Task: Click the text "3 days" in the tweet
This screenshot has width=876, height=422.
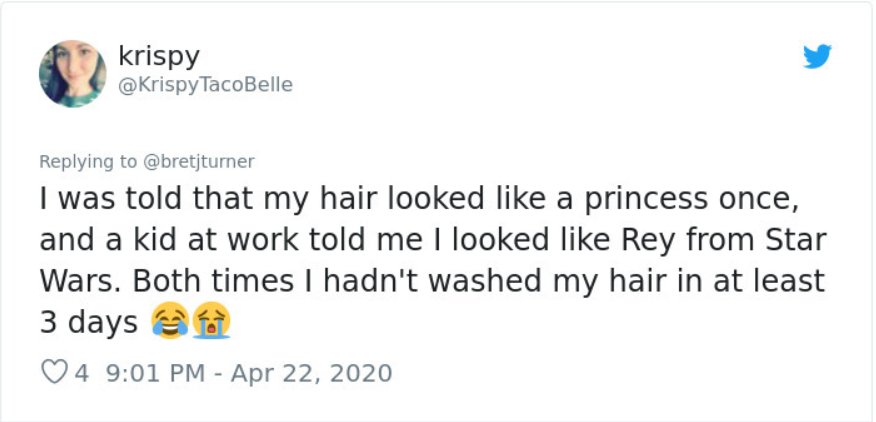Action: 88,322
